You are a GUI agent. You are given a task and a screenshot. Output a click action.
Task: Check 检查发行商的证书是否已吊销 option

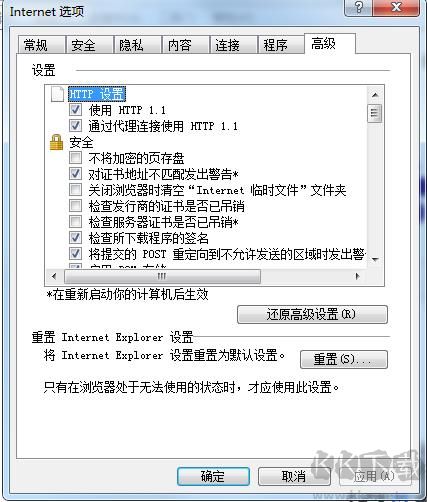(75, 206)
